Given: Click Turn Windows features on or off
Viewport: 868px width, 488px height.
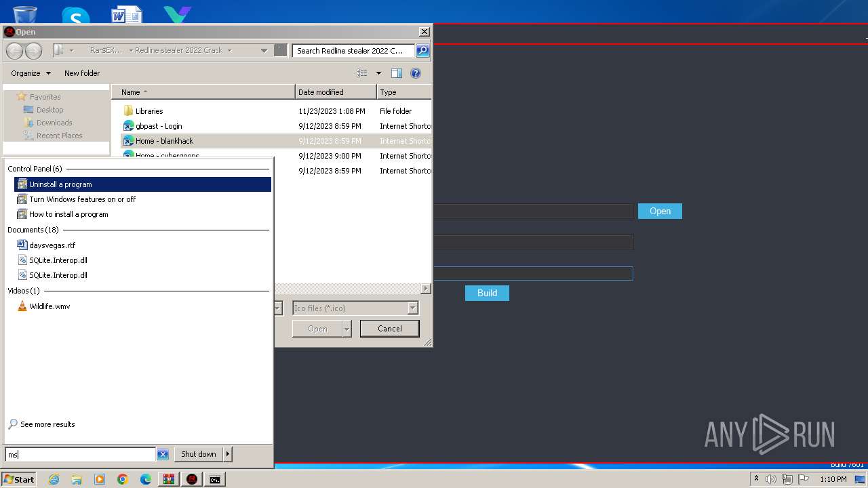Looking at the screenshot, I should click(x=142, y=199).
